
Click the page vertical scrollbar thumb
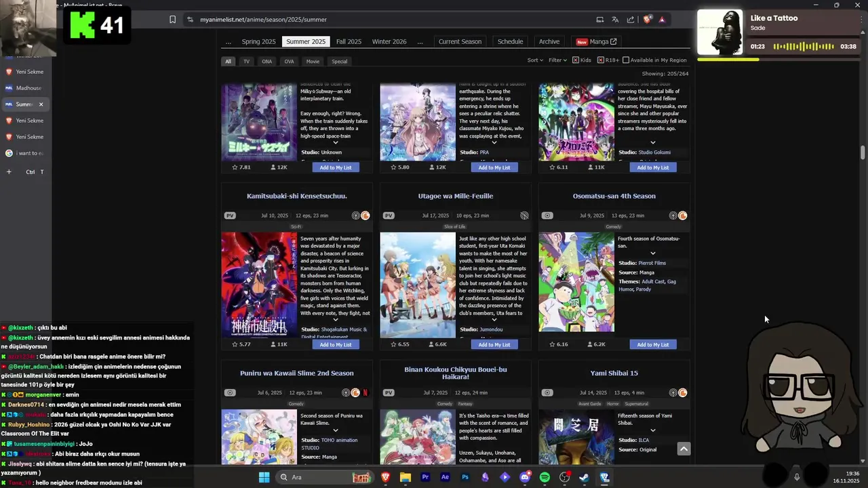pos(863,152)
